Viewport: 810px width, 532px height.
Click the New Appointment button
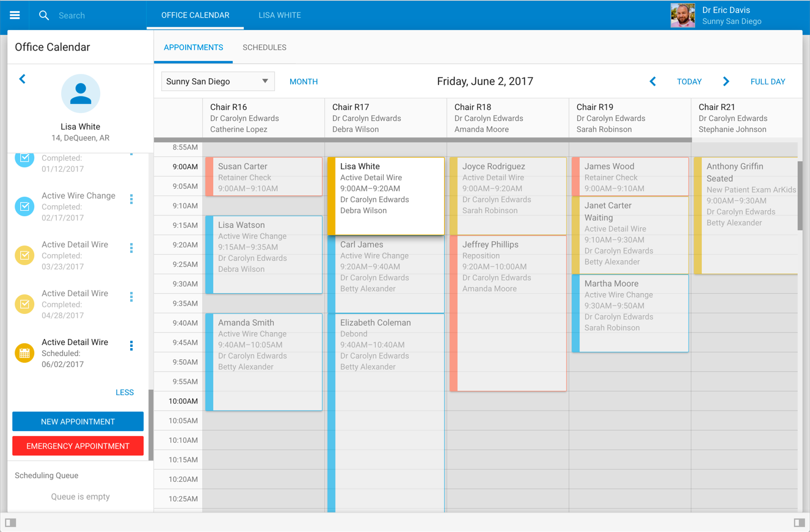pos(78,421)
